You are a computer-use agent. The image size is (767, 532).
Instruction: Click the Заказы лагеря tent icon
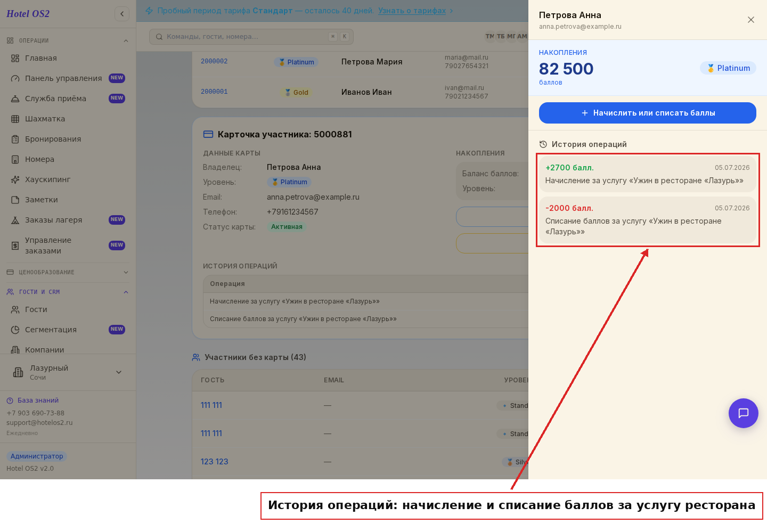tap(15, 220)
